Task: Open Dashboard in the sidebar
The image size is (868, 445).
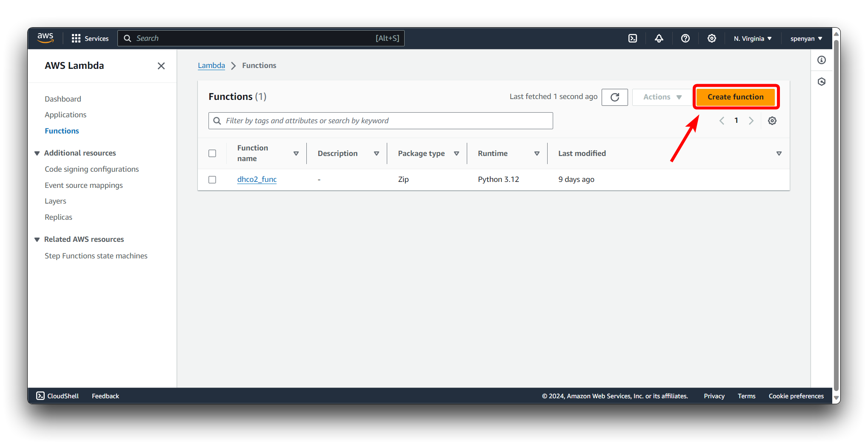Action: pos(63,99)
